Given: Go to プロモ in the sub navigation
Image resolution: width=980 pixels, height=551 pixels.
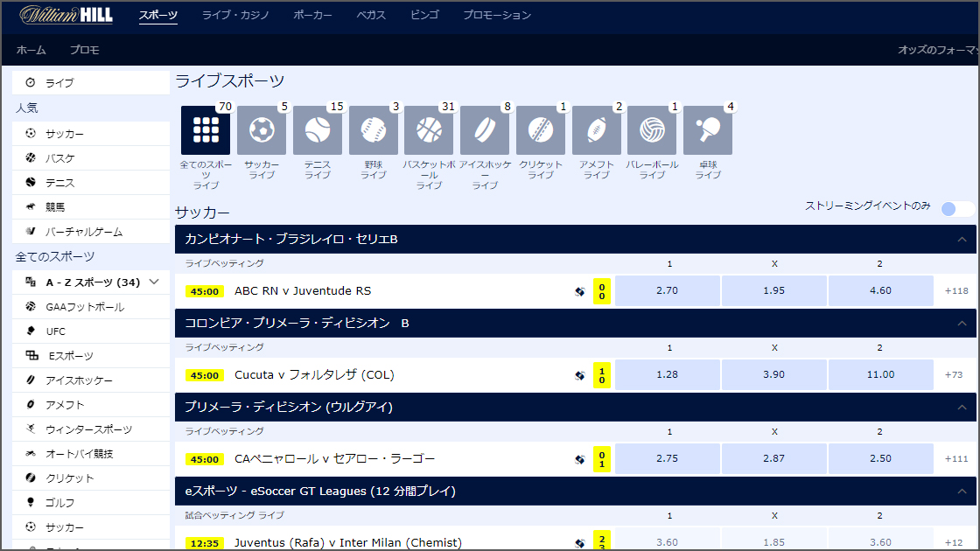Looking at the screenshot, I should pos(84,50).
